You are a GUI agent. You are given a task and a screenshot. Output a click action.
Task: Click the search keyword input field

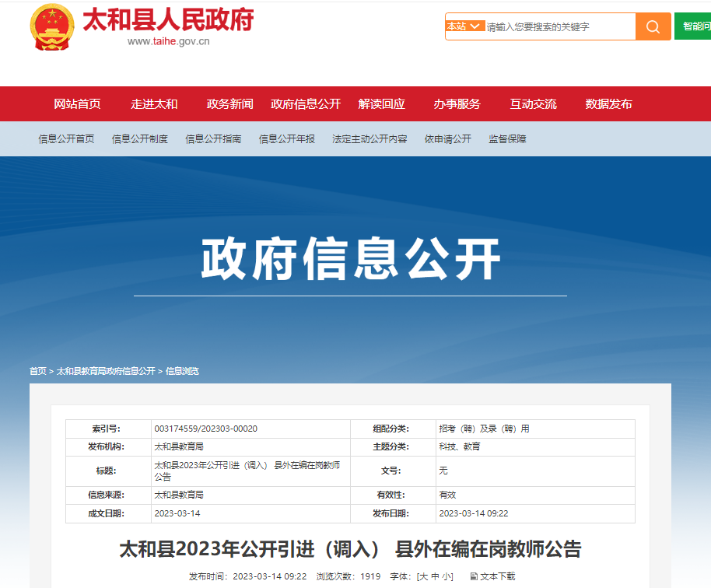[x=559, y=26]
